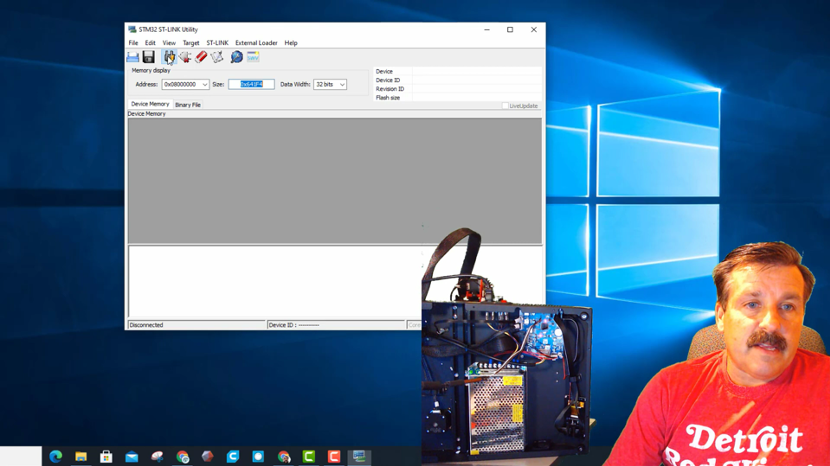830x466 pixels.
Task: Open the Edit menu
Action: [150, 43]
